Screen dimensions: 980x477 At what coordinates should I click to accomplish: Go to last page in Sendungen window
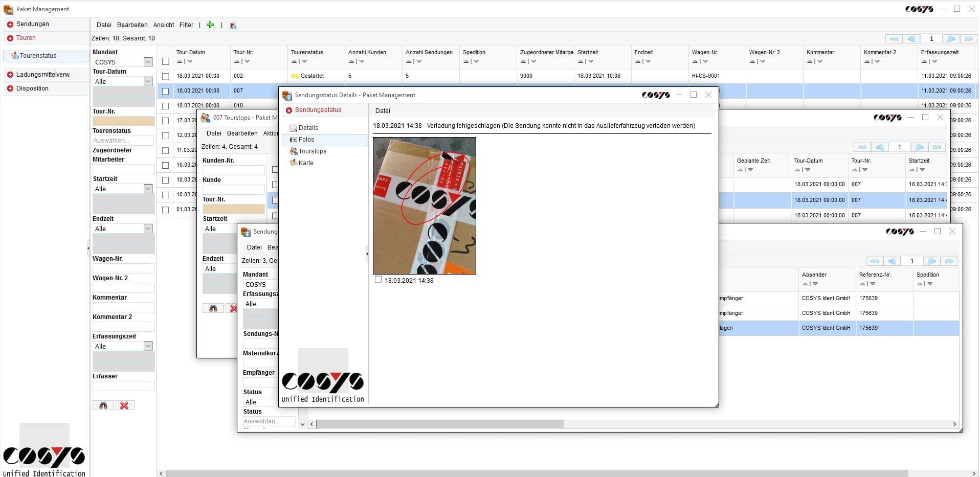(949, 261)
